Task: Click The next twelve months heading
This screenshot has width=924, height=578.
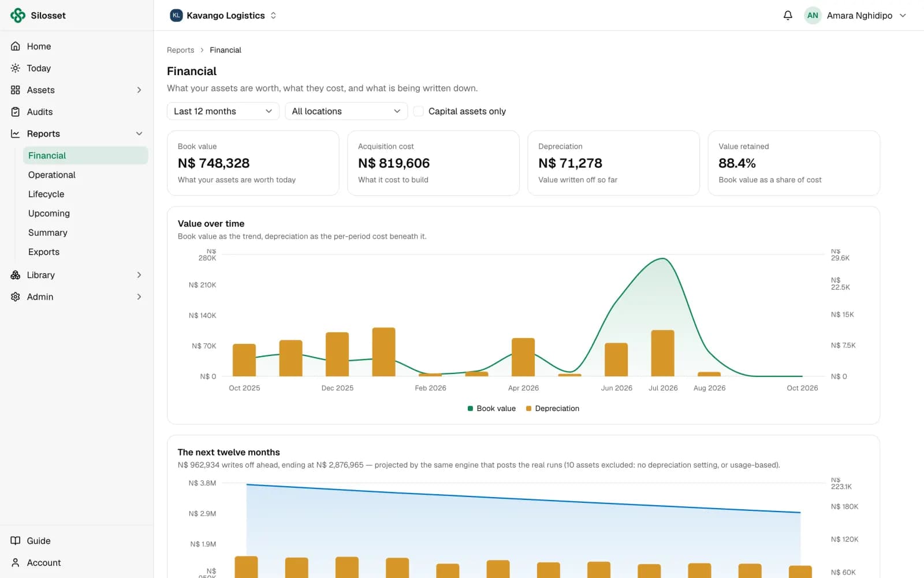Action: (x=229, y=453)
